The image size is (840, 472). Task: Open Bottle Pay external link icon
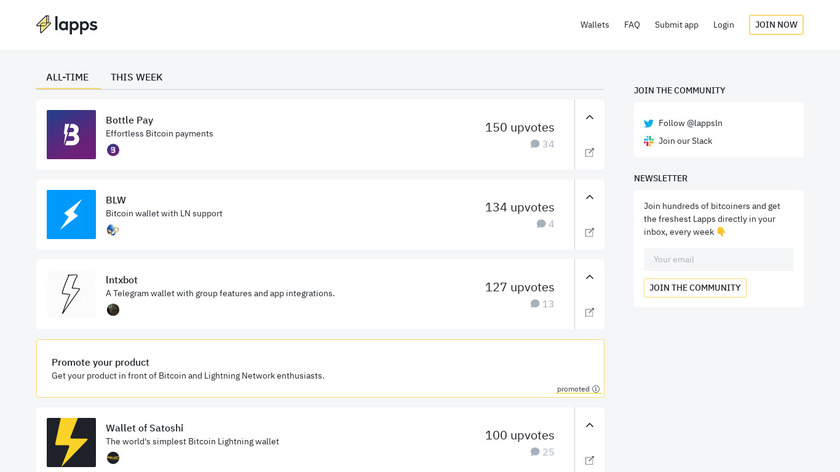tap(589, 153)
